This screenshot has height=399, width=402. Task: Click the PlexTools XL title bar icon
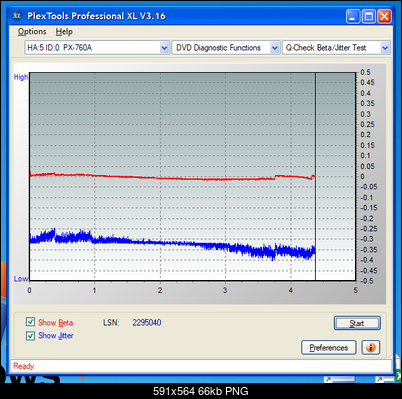click(17, 15)
